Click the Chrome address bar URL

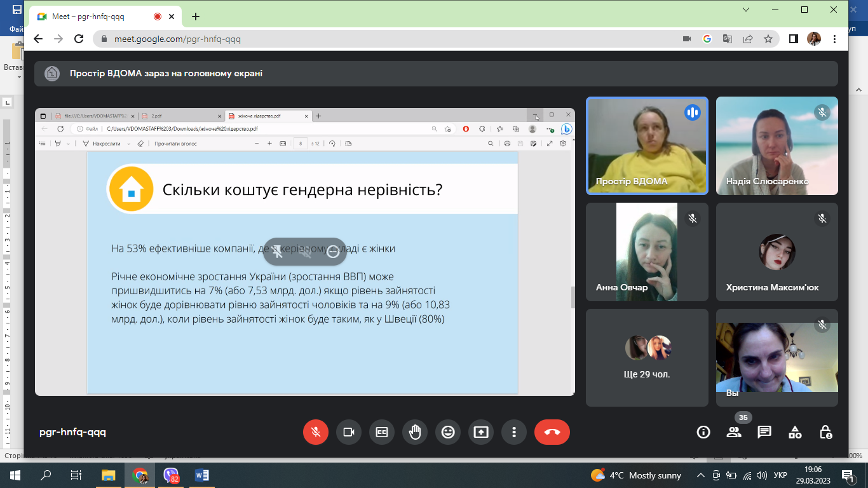(178, 39)
